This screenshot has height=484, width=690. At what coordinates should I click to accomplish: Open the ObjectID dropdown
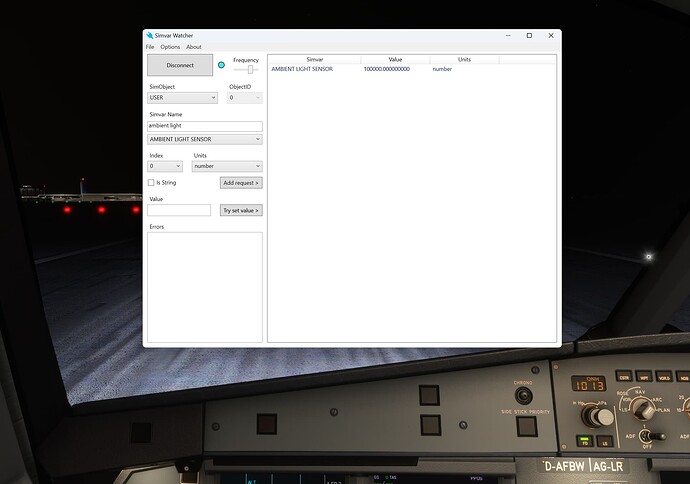(245, 98)
